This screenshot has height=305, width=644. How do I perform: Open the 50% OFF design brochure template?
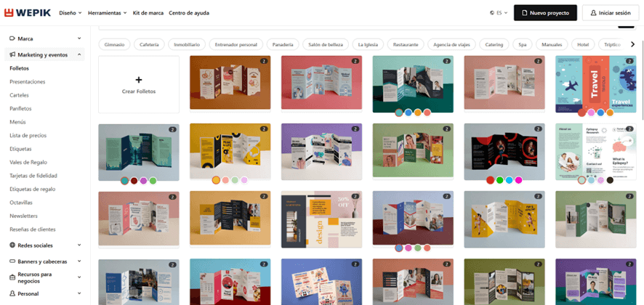321,219
